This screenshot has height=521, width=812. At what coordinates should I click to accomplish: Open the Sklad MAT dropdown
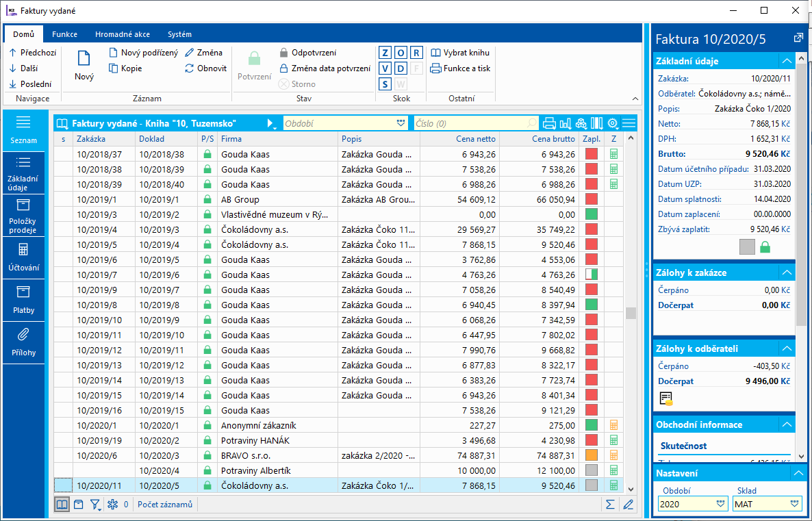click(x=794, y=504)
